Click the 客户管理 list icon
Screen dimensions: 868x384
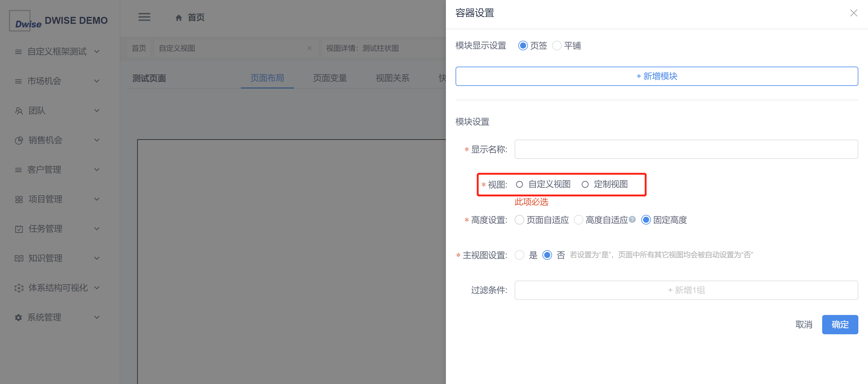point(18,170)
